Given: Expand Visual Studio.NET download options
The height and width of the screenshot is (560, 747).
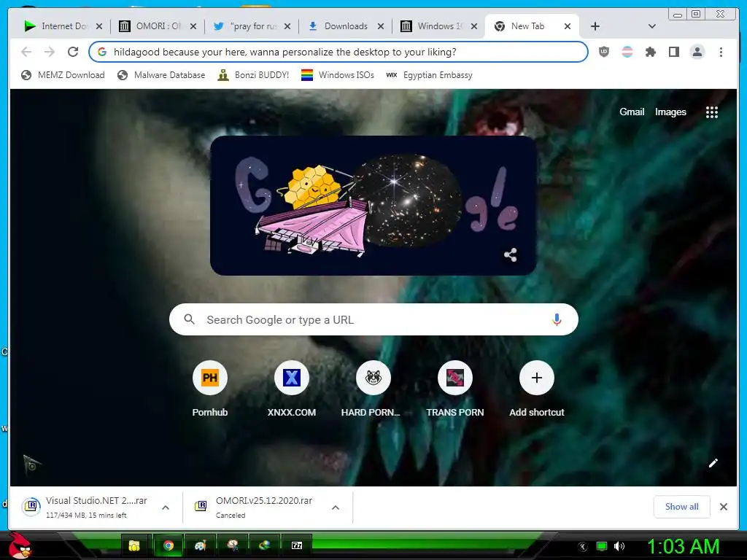Looking at the screenshot, I should [166, 507].
